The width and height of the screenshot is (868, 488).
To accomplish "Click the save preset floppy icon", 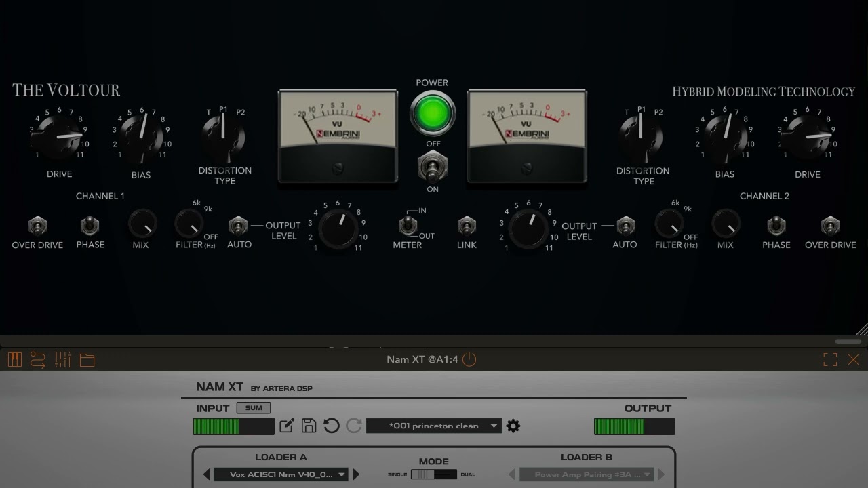I will 309,426.
